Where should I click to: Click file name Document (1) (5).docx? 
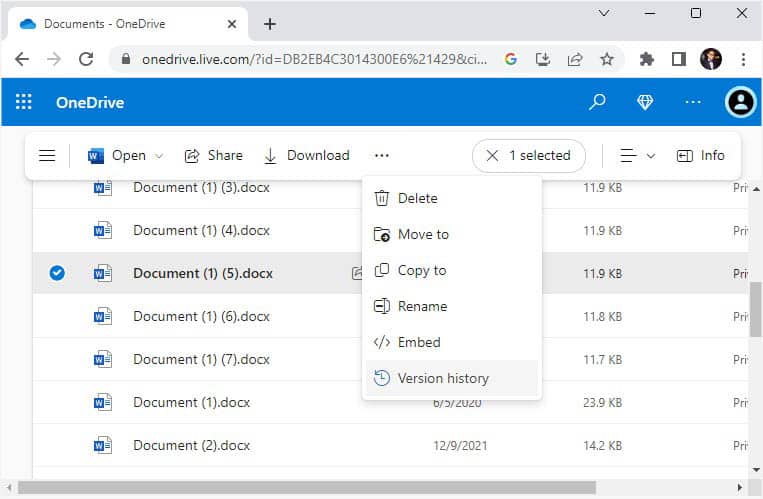pos(203,273)
